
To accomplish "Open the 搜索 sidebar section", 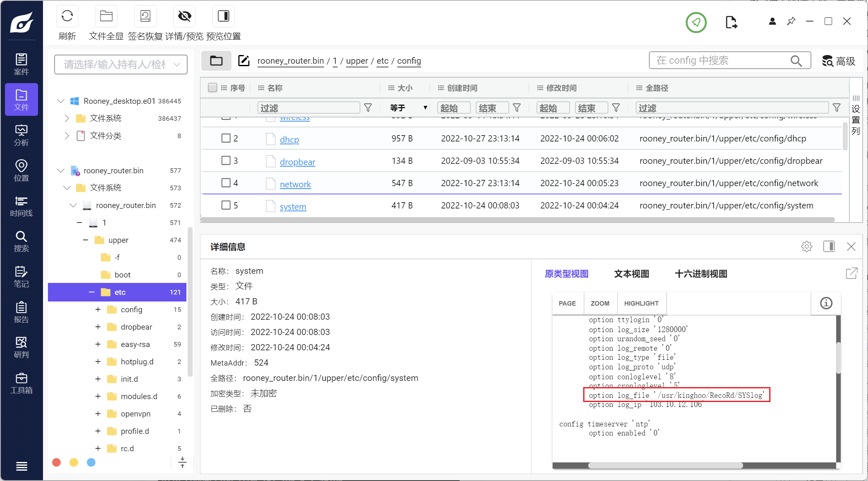I will click(x=21, y=241).
